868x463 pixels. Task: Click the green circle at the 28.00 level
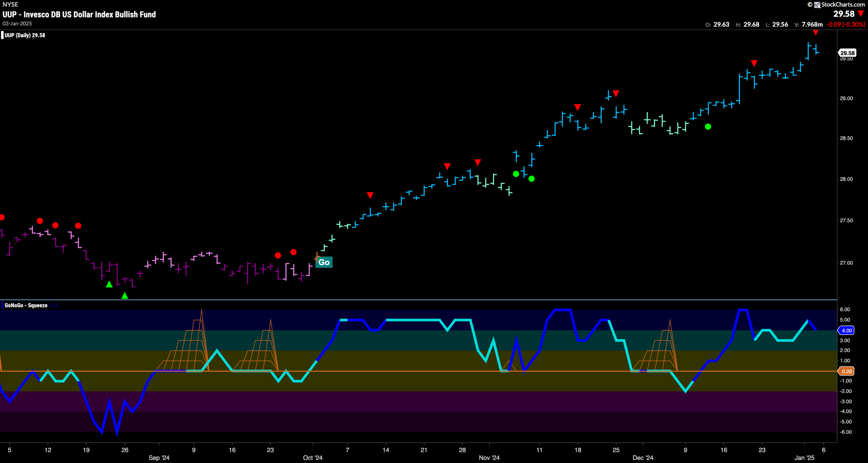click(532, 179)
